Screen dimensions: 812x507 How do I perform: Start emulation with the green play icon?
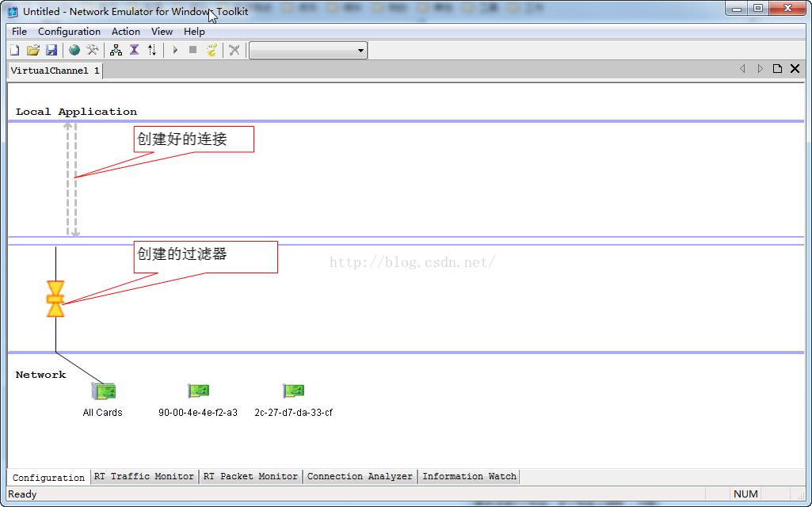coord(175,50)
